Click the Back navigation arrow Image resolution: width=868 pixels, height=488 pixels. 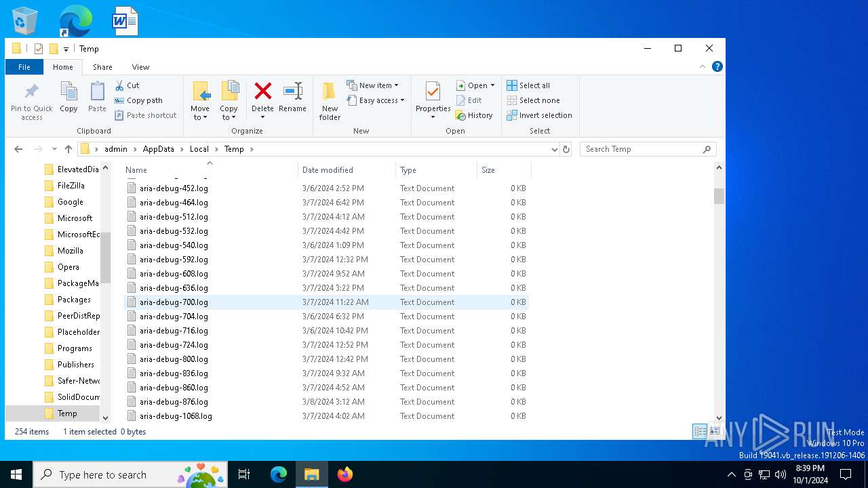click(x=18, y=149)
